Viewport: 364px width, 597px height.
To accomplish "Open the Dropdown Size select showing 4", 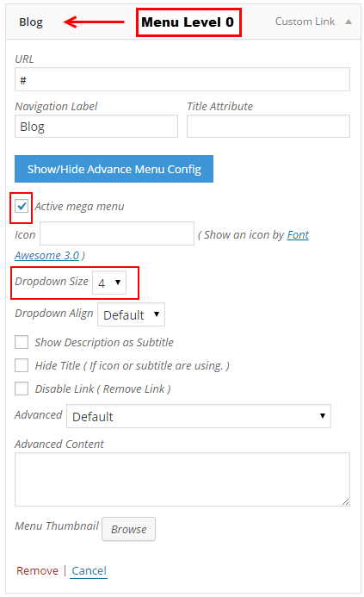I will click(109, 282).
